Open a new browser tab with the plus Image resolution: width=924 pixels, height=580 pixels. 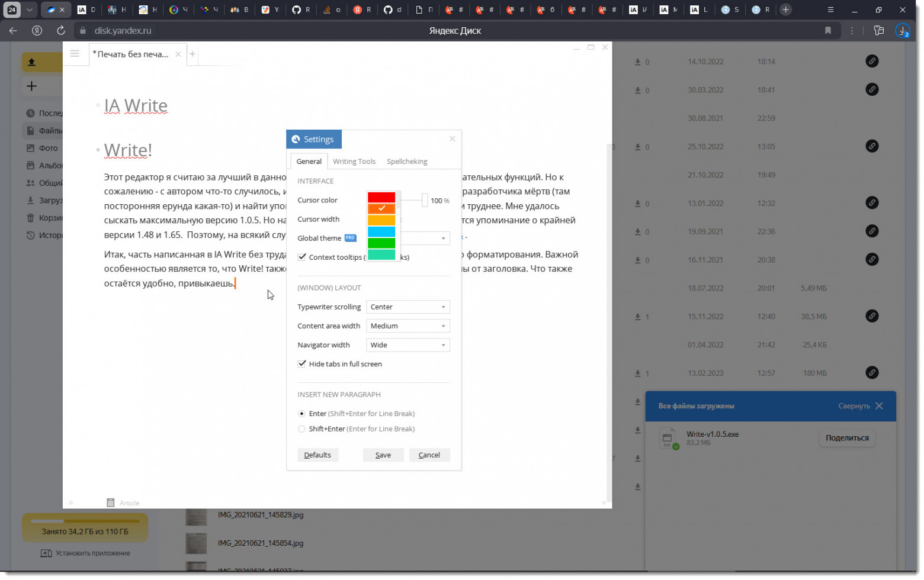point(786,9)
